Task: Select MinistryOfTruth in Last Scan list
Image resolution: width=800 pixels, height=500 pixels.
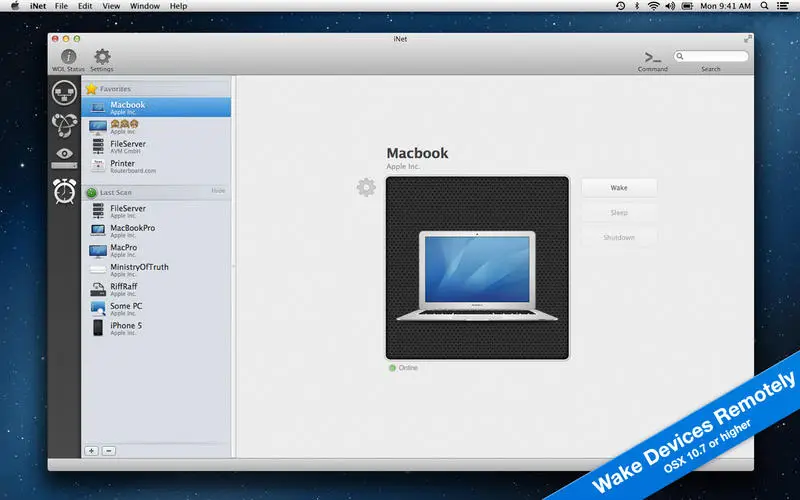Action: tap(156, 269)
